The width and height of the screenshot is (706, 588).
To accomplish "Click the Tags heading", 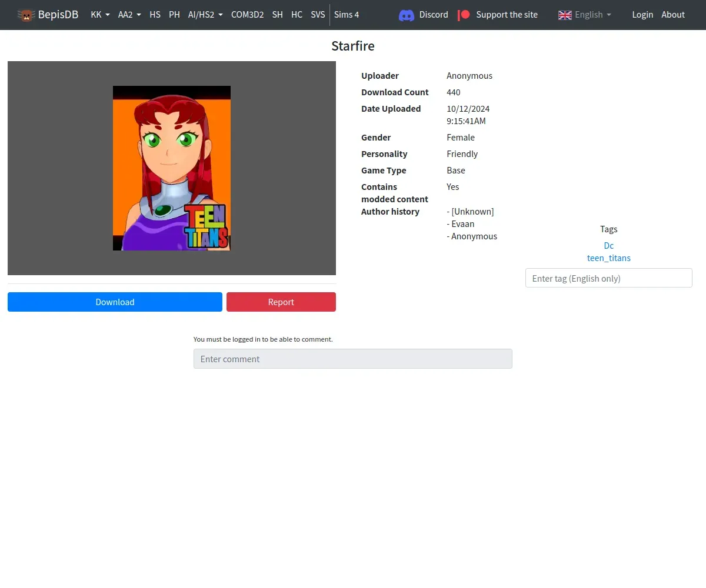I will (609, 229).
